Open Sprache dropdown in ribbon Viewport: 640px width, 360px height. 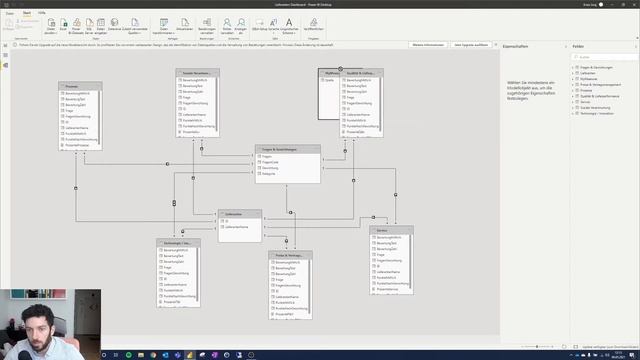pos(274,25)
